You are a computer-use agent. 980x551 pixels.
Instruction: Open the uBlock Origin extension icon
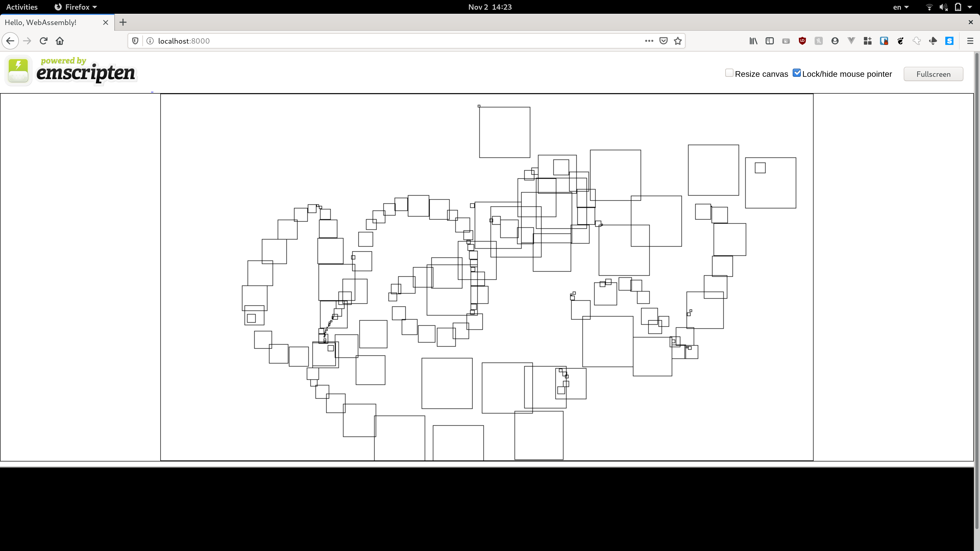(802, 41)
